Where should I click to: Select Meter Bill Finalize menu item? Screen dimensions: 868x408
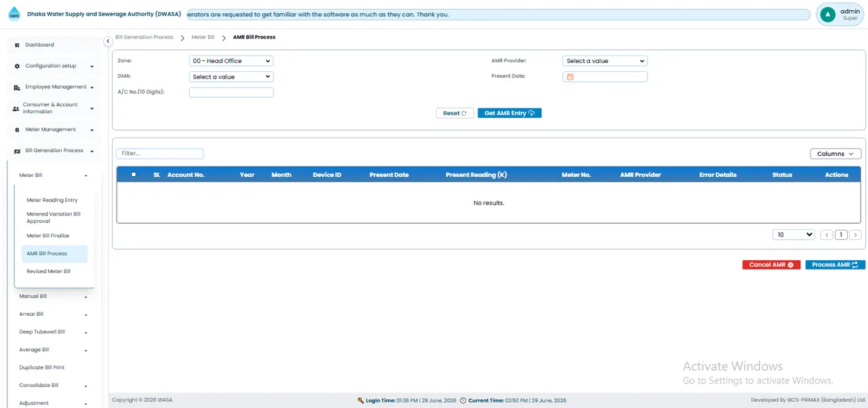[x=48, y=236]
